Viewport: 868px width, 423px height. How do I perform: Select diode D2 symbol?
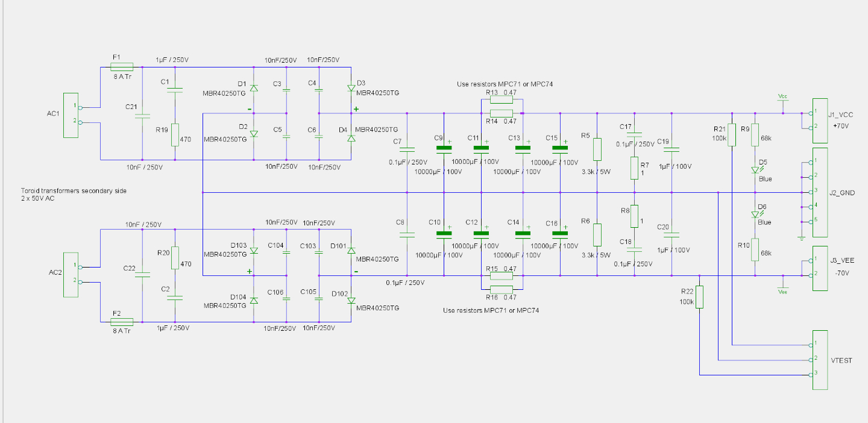[254, 134]
